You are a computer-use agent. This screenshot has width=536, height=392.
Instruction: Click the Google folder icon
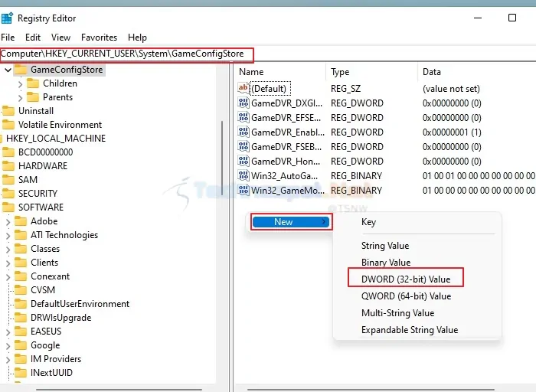[x=21, y=345]
